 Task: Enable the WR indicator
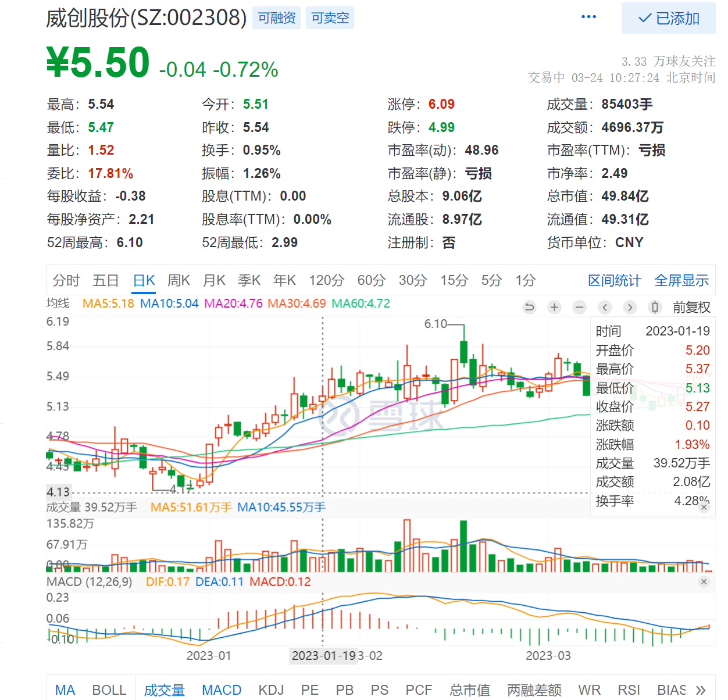[590, 690]
